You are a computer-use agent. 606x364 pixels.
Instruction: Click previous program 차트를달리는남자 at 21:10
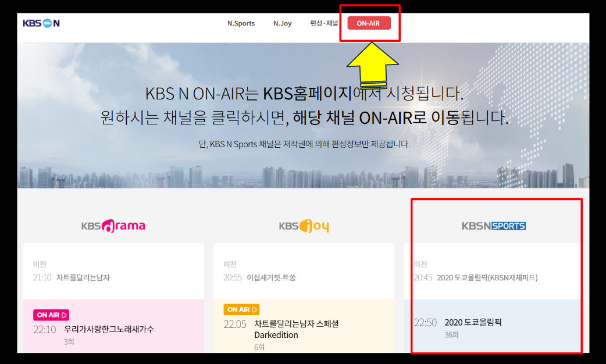[83, 277]
